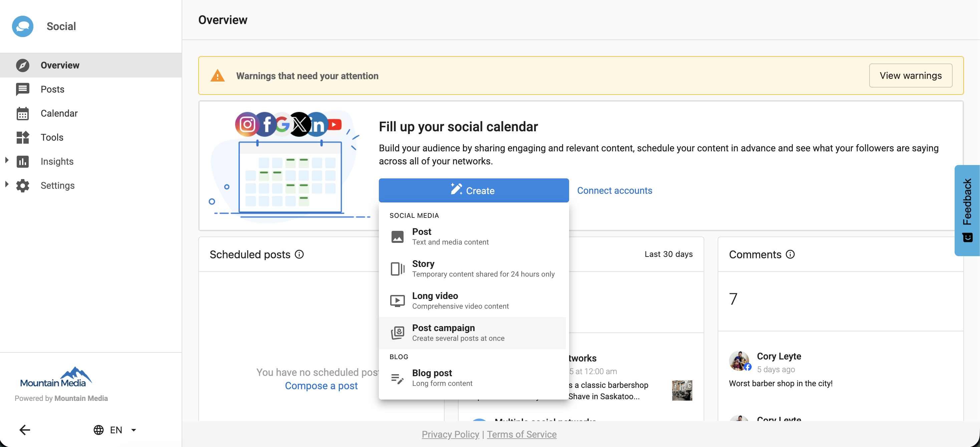
Task: Click the Social app logo icon
Action: coord(22,26)
